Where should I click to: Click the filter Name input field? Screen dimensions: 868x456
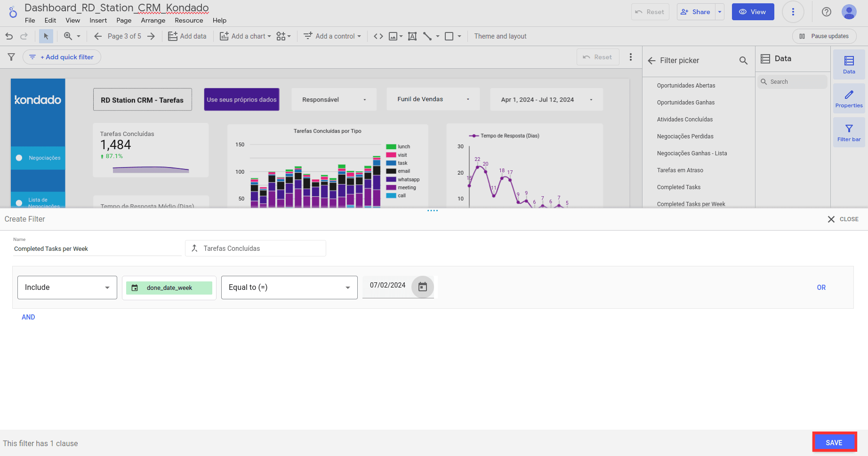click(x=96, y=249)
